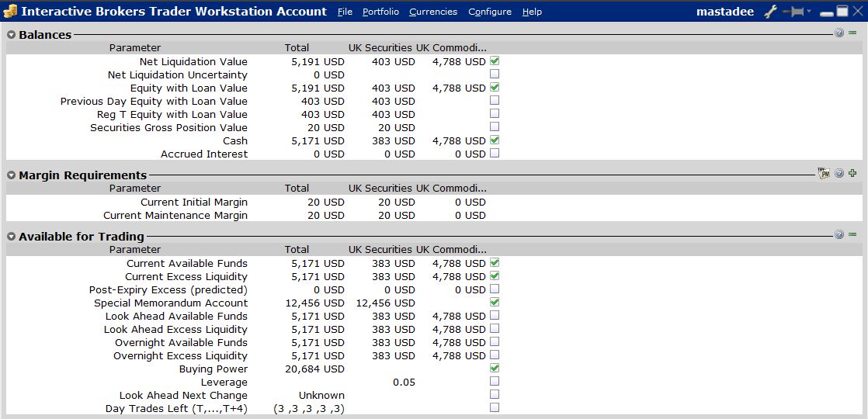Screen dimensions: 868x419
Task: Check Overnight Excess Liquidity checkbox
Action: click(495, 355)
